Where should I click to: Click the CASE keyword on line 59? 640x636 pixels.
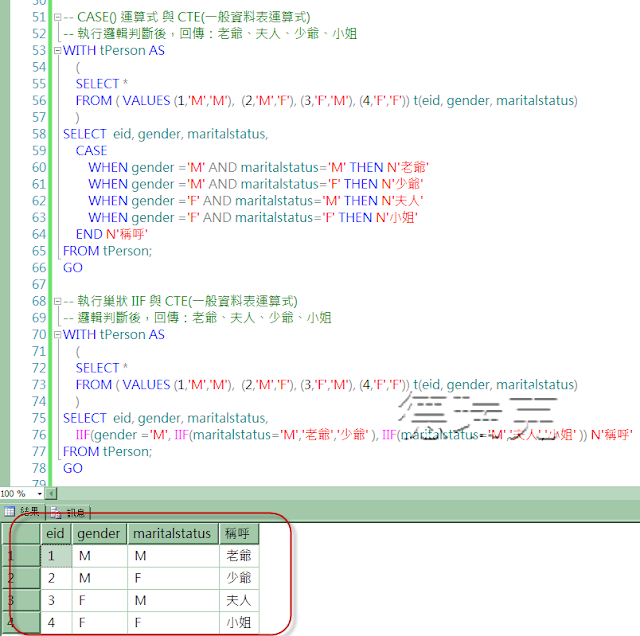[x=91, y=151]
